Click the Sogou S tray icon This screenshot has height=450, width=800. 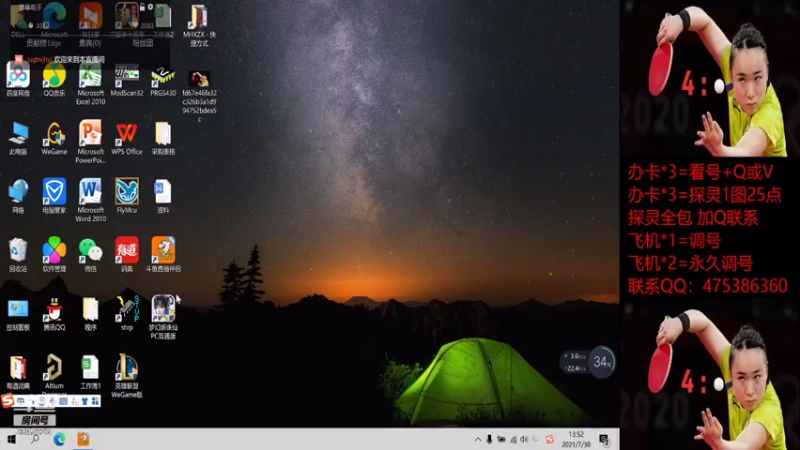549,439
